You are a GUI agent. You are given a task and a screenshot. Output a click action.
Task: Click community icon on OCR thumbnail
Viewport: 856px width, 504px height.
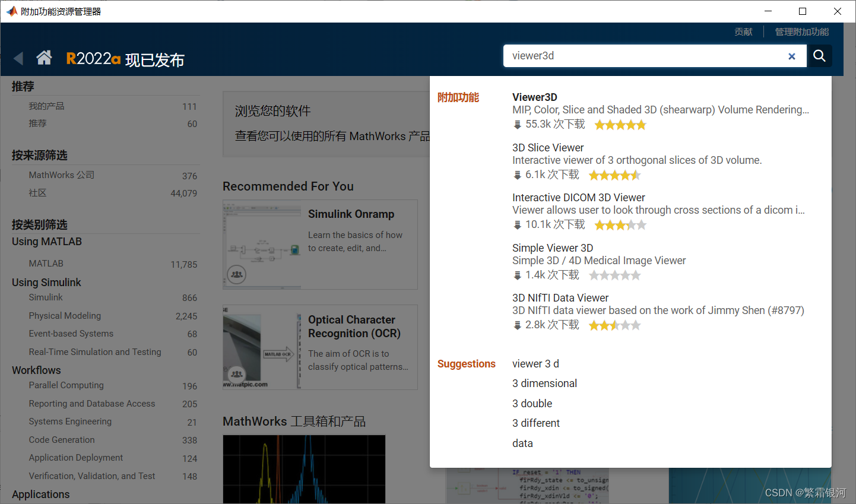point(237,374)
